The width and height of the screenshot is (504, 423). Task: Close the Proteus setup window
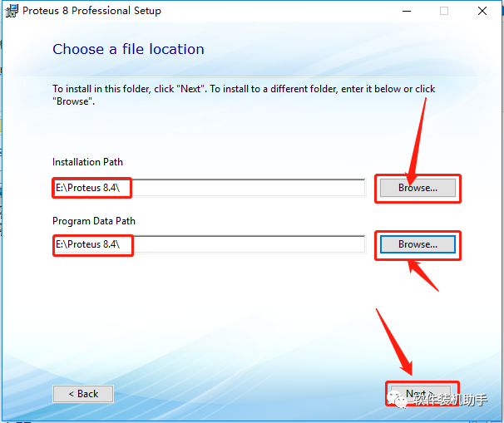(x=482, y=11)
